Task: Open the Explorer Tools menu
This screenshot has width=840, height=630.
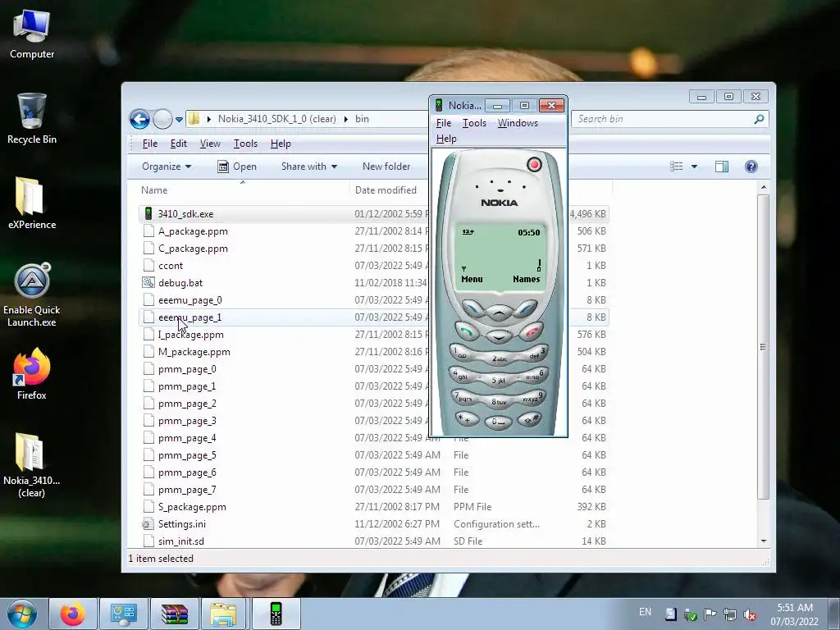Action: coord(245,144)
